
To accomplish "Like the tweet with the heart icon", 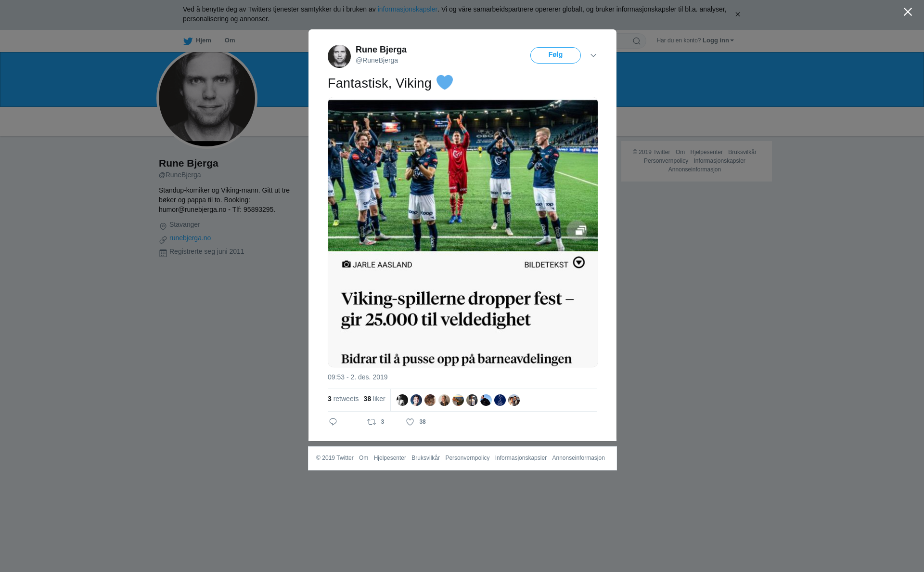I will click(410, 422).
